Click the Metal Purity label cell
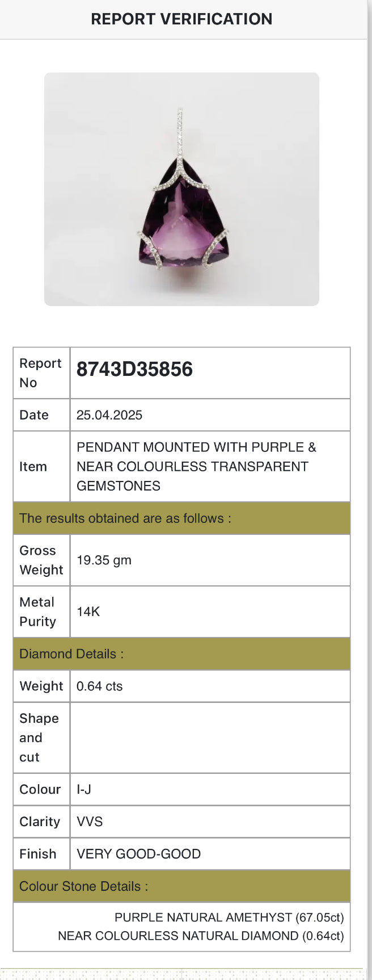The width and height of the screenshot is (372, 980). (38, 612)
